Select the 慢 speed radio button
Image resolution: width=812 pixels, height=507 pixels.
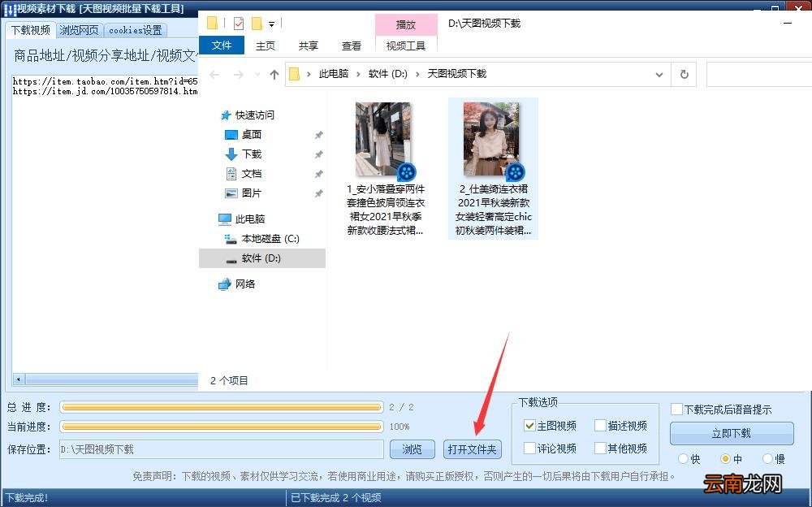point(767,459)
